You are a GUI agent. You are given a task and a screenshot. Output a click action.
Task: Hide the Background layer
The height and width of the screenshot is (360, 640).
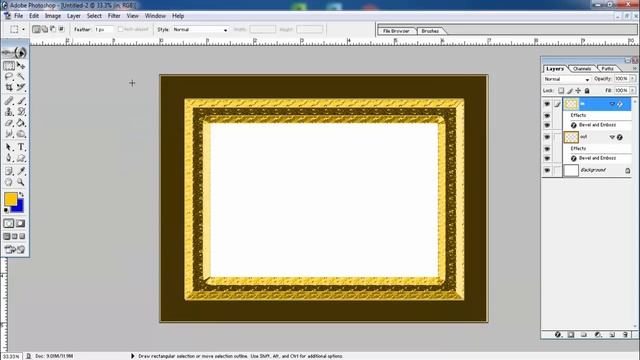click(547, 170)
